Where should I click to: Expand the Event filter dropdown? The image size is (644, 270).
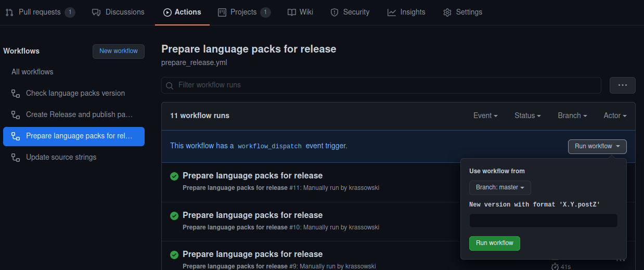[x=485, y=115]
